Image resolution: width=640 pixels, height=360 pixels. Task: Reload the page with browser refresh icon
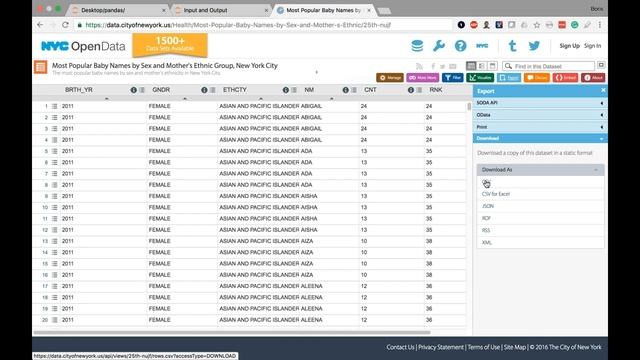[x=65, y=25]
